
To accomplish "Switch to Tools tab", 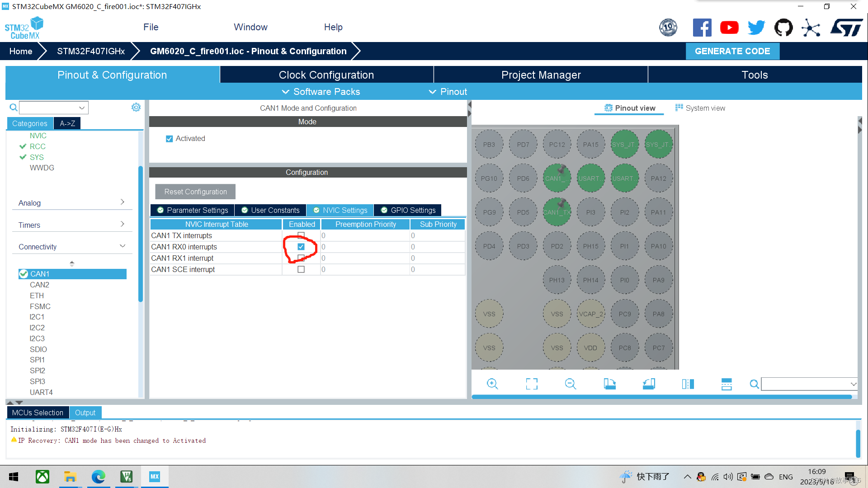I will 755,75.
